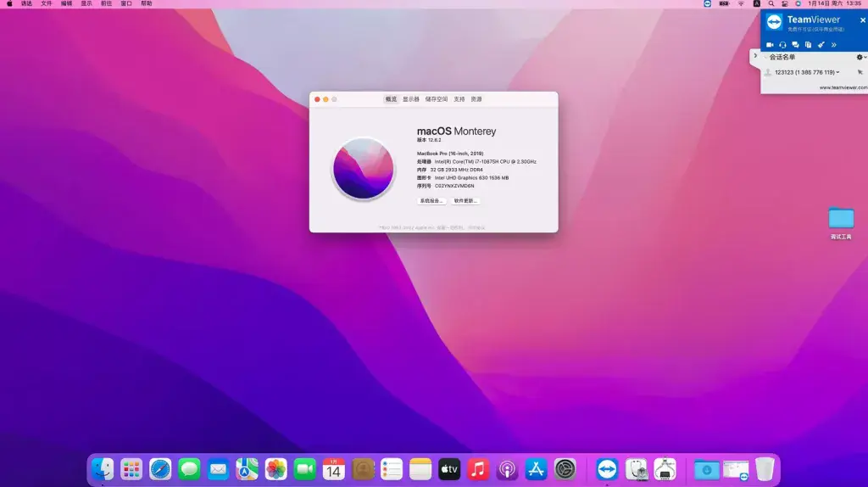Open the 显示 View menu

point(86,4)
